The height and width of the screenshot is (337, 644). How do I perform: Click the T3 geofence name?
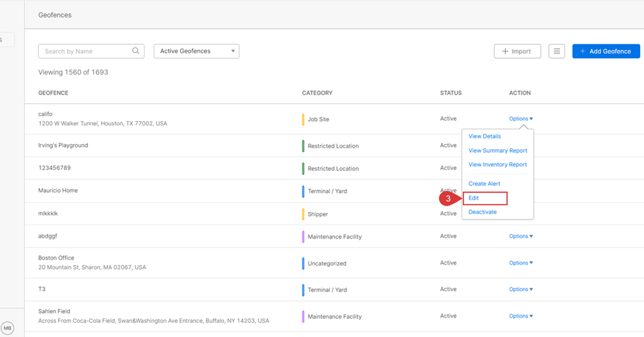[42, 289]
